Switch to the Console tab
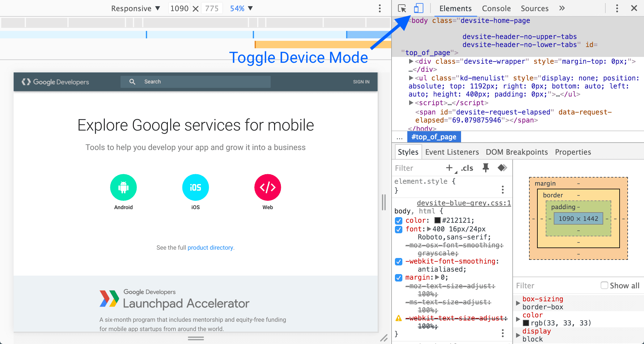 (x=495, y=8)
